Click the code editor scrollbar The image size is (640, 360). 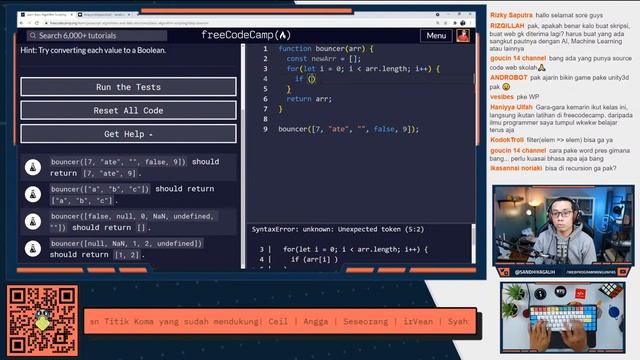coord(474,78)
